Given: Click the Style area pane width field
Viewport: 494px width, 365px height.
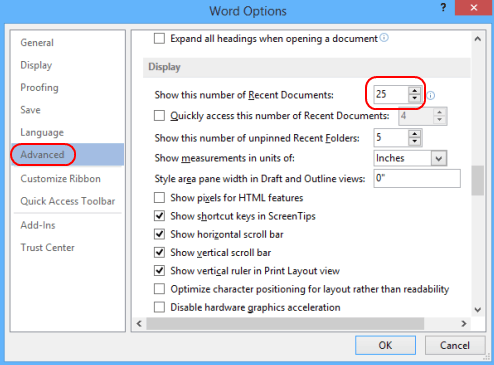Looking at the screenshot, I should tap(417, 178).
